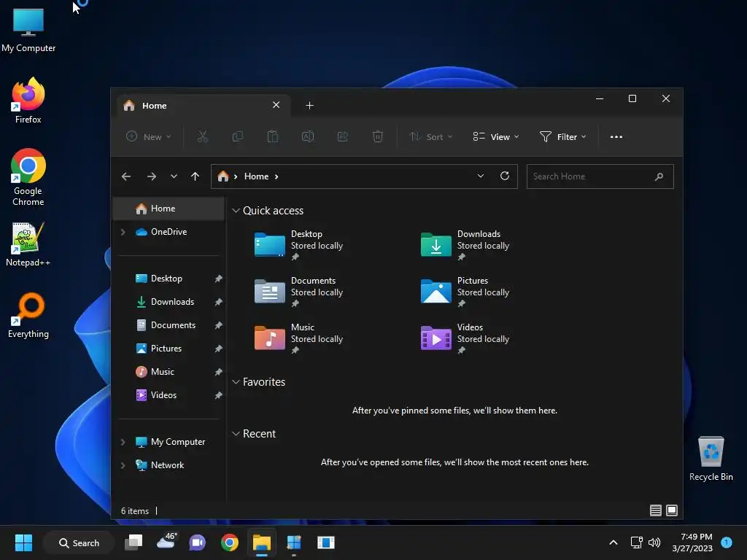
Task: Go back with the left arrow
Action: 126,176
